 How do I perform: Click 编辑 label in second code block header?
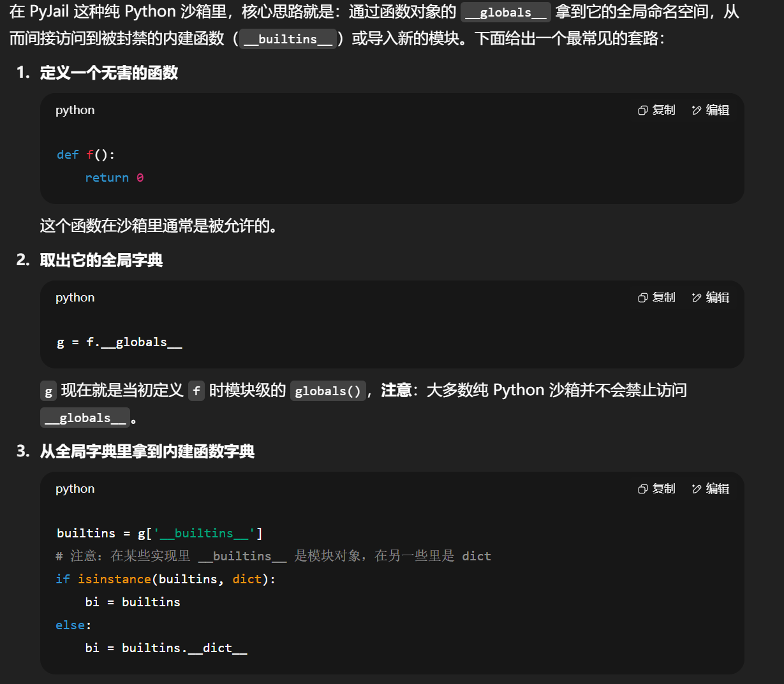(718, 298)
